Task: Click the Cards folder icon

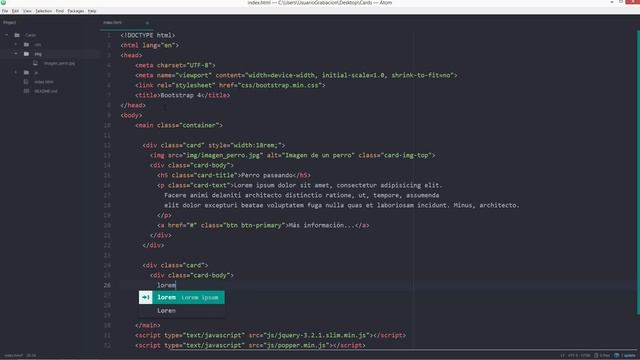Action: point(17,35)
